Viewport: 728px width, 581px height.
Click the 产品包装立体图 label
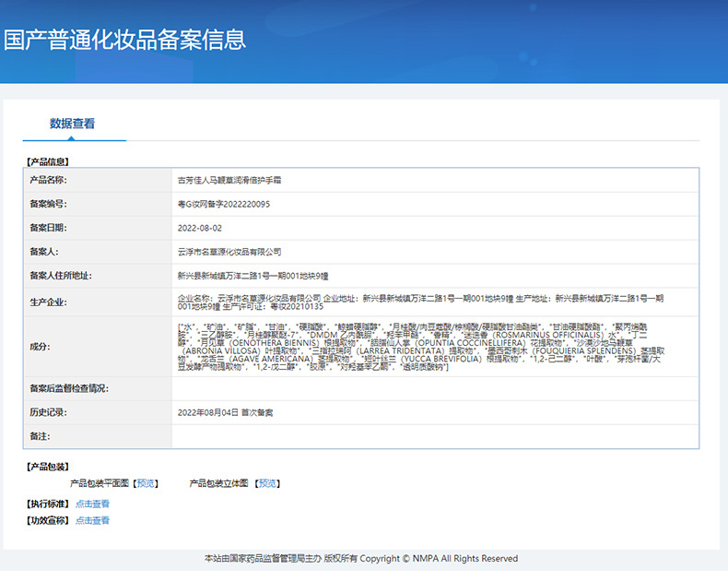coord(218,483)
